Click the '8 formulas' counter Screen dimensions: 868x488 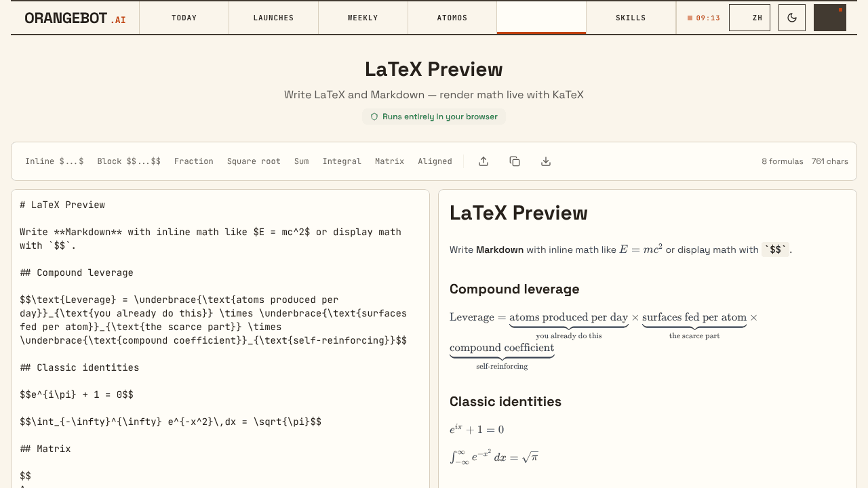(x=783, y=161)
